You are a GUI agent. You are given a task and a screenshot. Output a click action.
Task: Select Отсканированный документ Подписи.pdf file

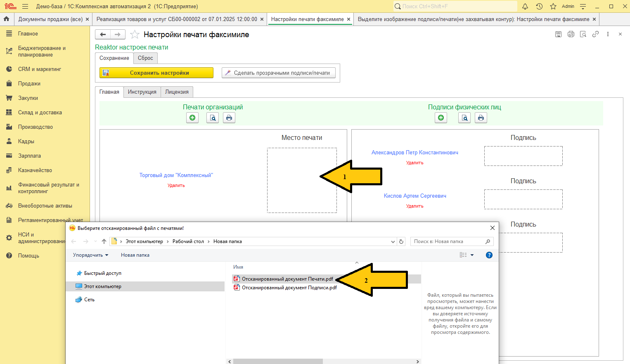click(289, 288)
